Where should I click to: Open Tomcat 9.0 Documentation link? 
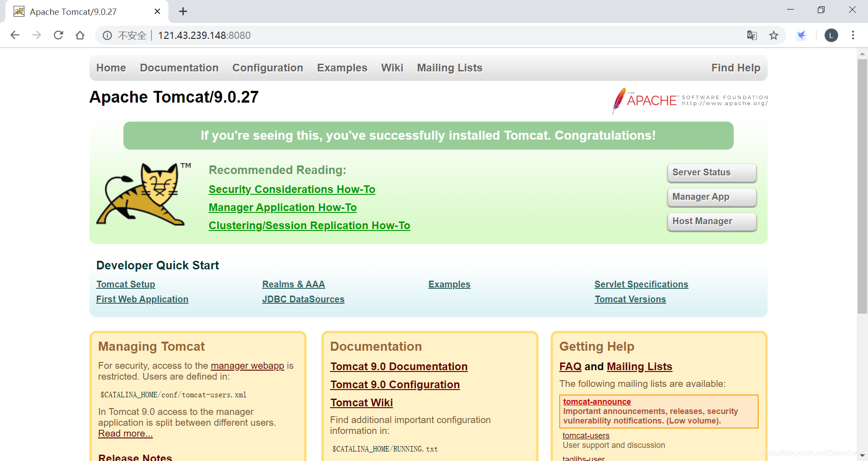click(399, 367)
